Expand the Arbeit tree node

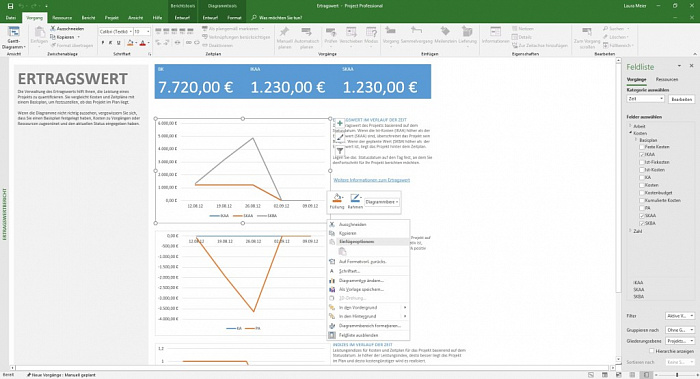tap(630, 126)
